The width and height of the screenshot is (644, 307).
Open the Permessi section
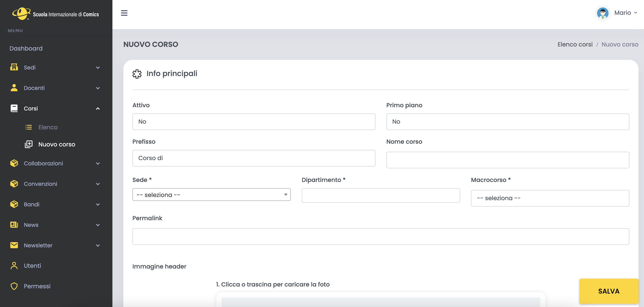(37, 286)
